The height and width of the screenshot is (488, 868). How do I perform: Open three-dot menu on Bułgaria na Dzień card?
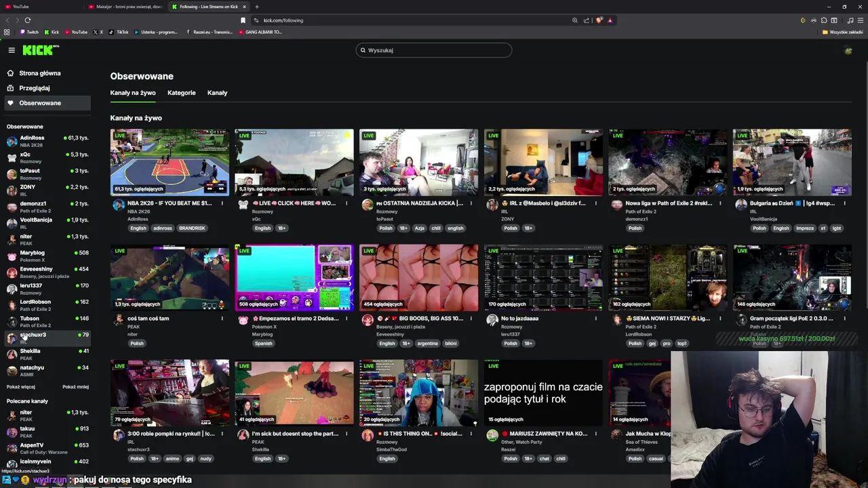coord(844,203)
